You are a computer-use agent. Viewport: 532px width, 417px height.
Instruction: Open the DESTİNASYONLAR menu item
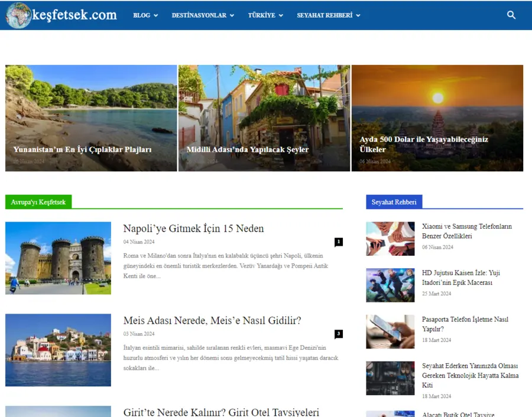(x=199, y=15)
